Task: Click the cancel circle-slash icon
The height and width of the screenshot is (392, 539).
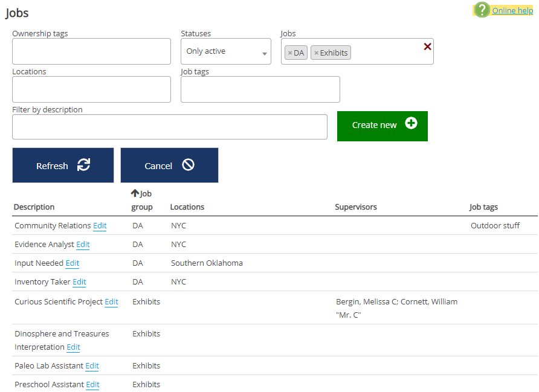Action: click(x=188, y=165)
